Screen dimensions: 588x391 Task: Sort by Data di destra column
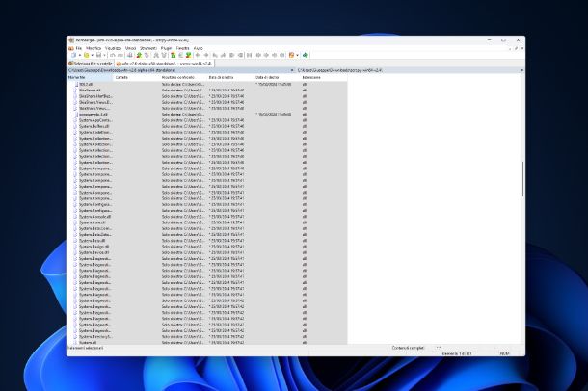(x=278, y=77)
